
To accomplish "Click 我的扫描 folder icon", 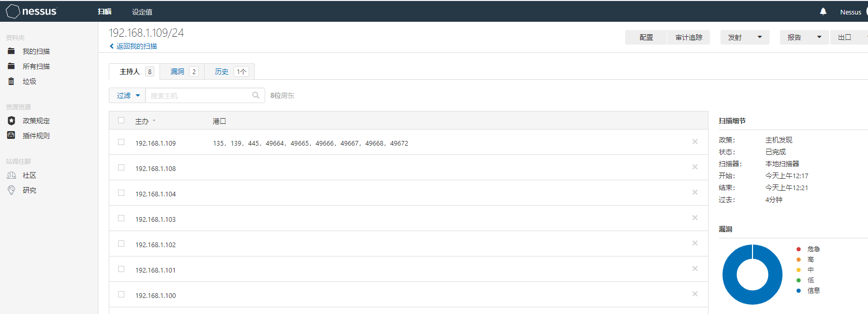I will pyautogui.click(x=11, y=51).
